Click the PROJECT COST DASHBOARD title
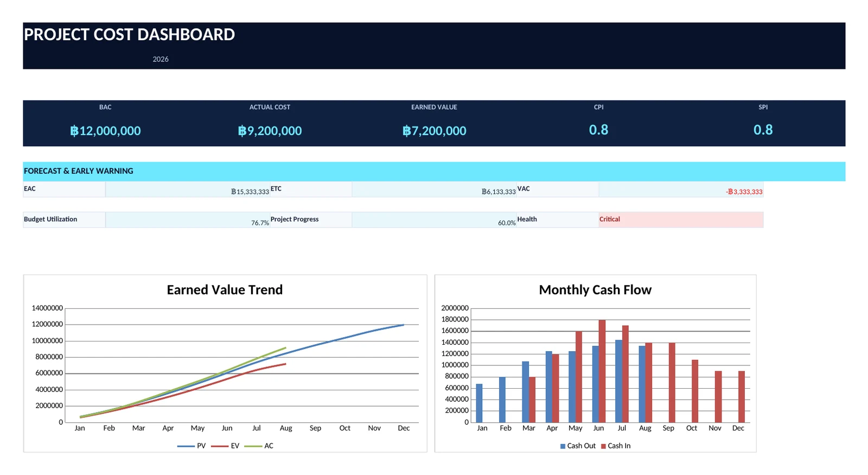 [x=129, y=35]
